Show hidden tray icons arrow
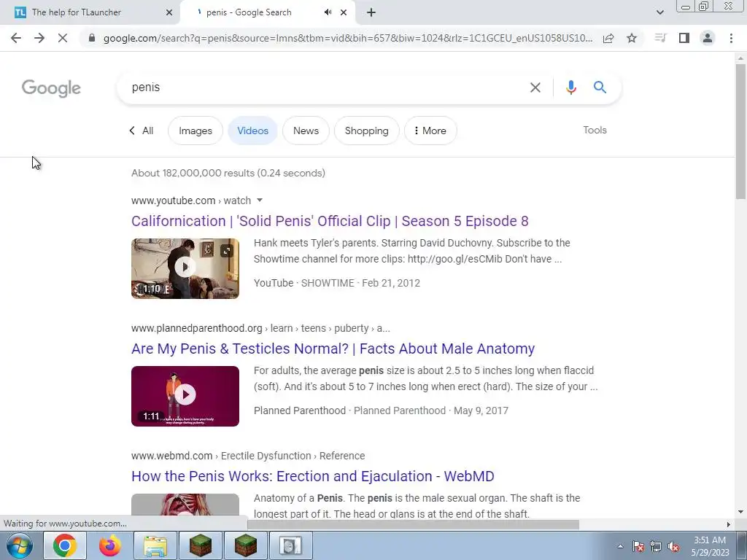This screenshot has width=747, height=560. (620, 546)
